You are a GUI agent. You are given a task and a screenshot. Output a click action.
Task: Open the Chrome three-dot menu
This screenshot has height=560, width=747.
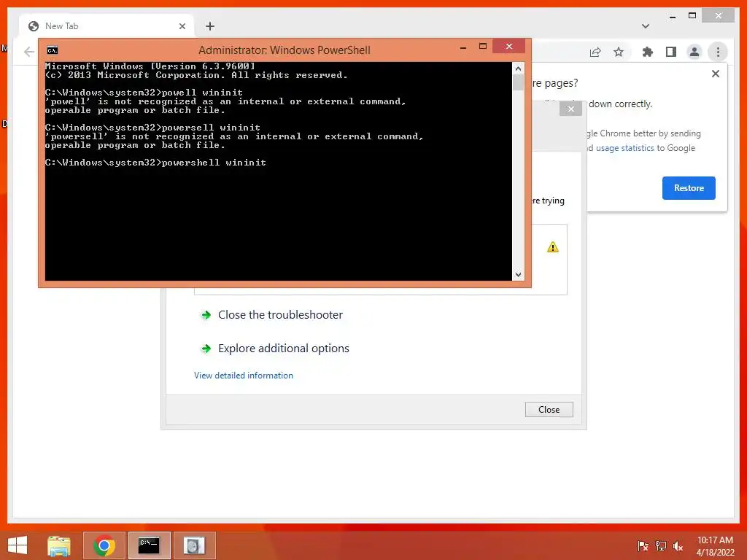(718, 52)
